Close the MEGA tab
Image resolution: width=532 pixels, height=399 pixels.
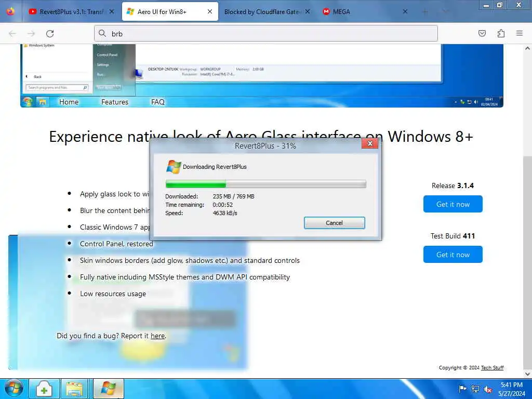coord(405,11)
